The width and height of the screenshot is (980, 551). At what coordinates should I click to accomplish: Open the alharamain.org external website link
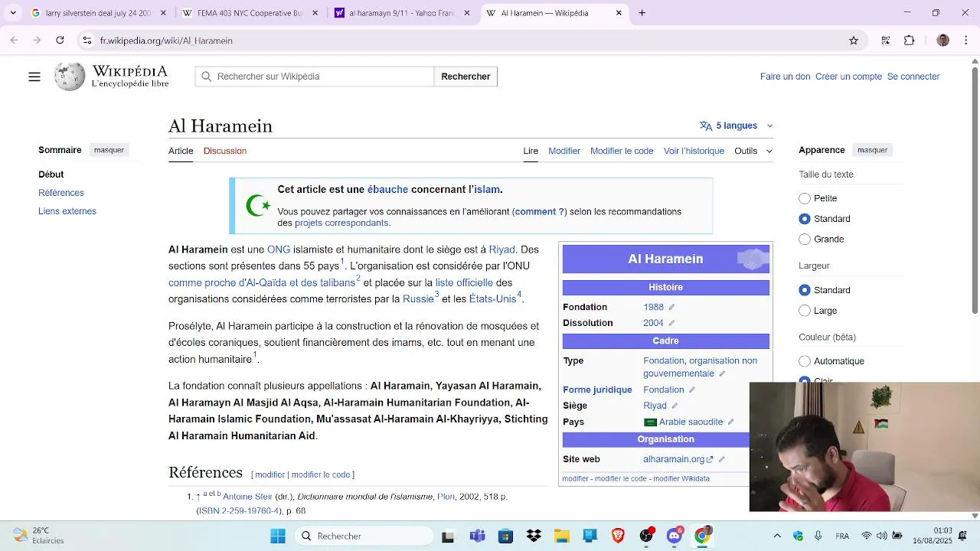(x=678, y=459)
